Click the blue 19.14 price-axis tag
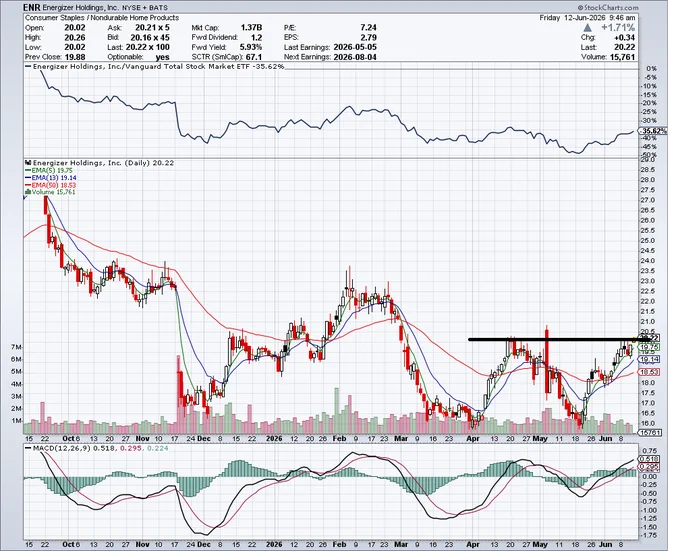Viewport: 680px width, 551px height. [x=650, y=359]
